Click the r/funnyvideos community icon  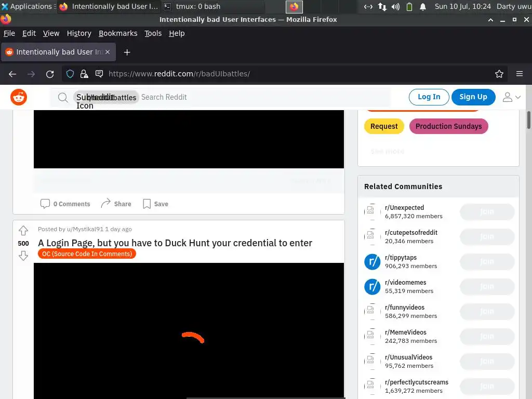point(372,312)
